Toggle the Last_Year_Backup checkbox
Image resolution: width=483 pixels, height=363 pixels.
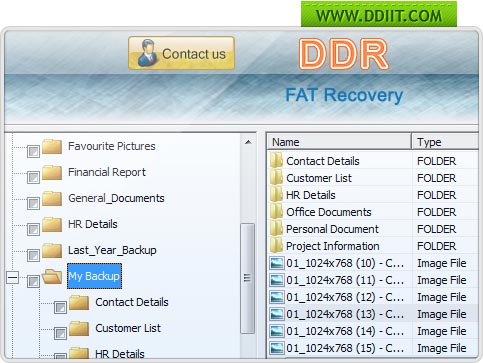(33, 255)
